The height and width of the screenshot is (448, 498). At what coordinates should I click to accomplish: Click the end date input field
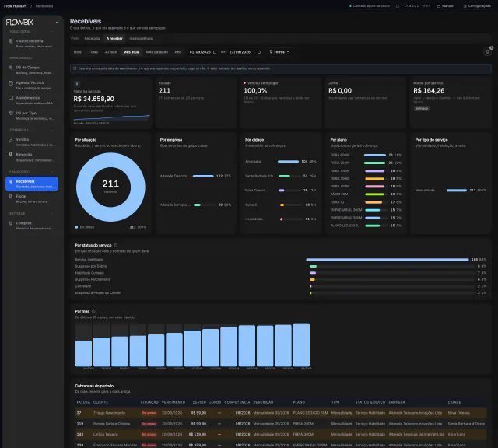point(245,52)
